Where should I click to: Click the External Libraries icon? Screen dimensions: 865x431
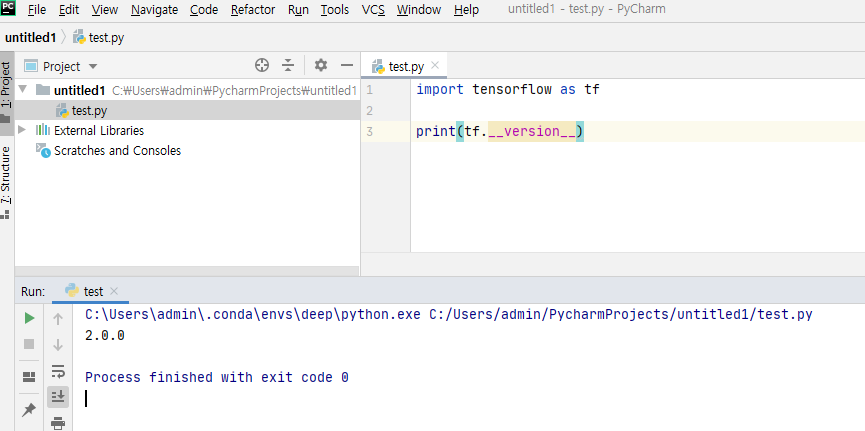click(x=43, y=130)
